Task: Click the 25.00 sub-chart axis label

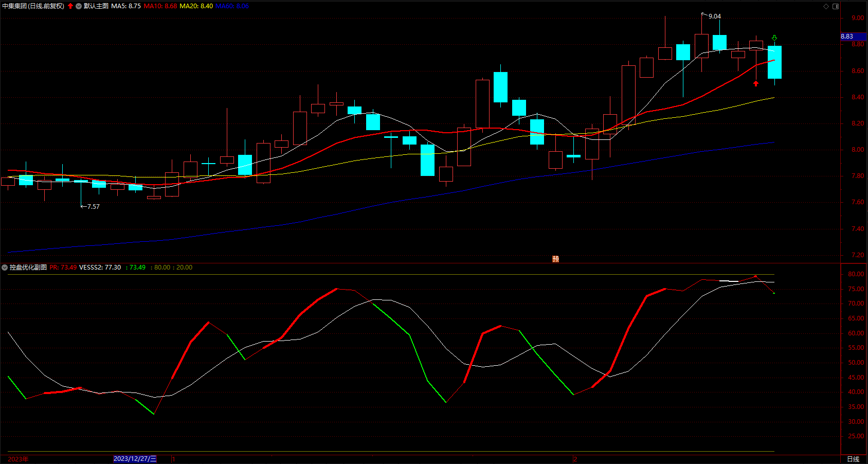Action: (856, 436)
